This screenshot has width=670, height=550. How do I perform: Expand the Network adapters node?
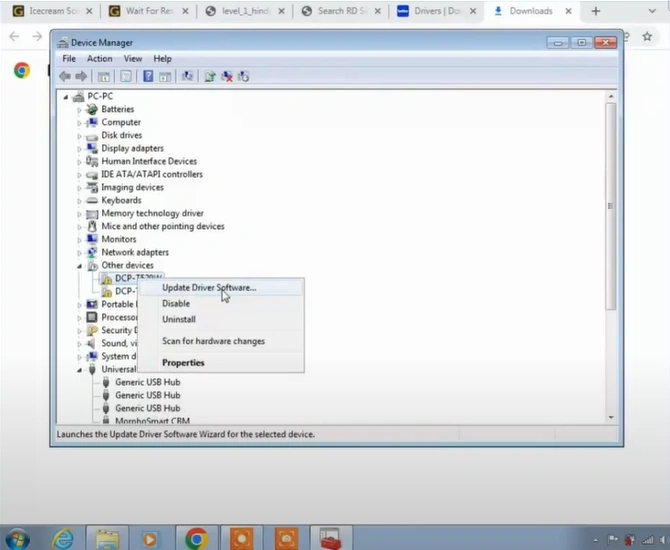[x=80, y=253]
